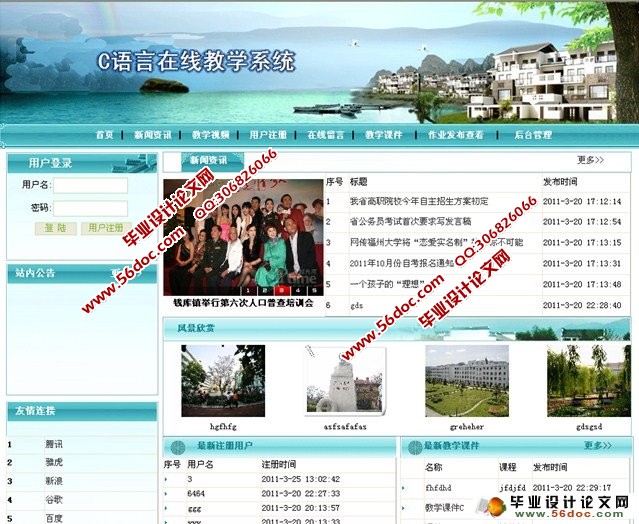Screen dimensions: 639x524
Task: Click the bullet arrow beside fhfdhd
Action: click(403, 487)
